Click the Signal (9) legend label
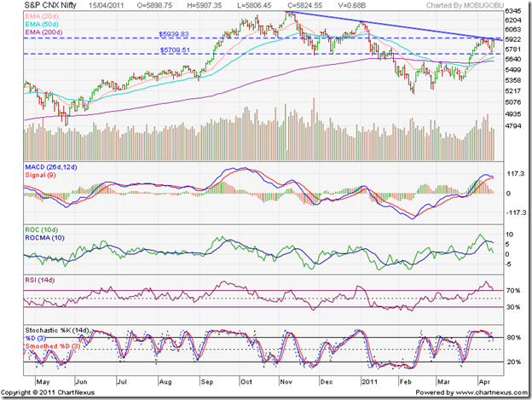Image resolution: width=532 pixels, height=400 pixels. 40,175
